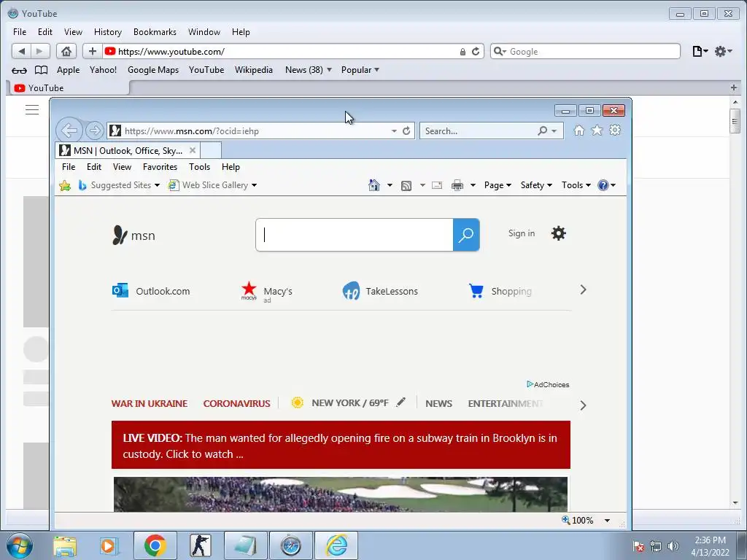Open Safari's Window menu
Viewport: 747px width, 560px height.
tap(204, 32)
